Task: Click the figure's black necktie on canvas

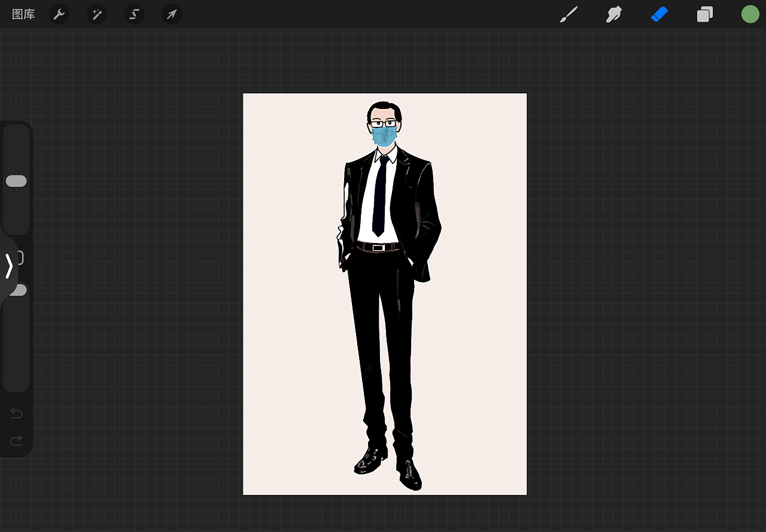Action: tap(379, 196)
